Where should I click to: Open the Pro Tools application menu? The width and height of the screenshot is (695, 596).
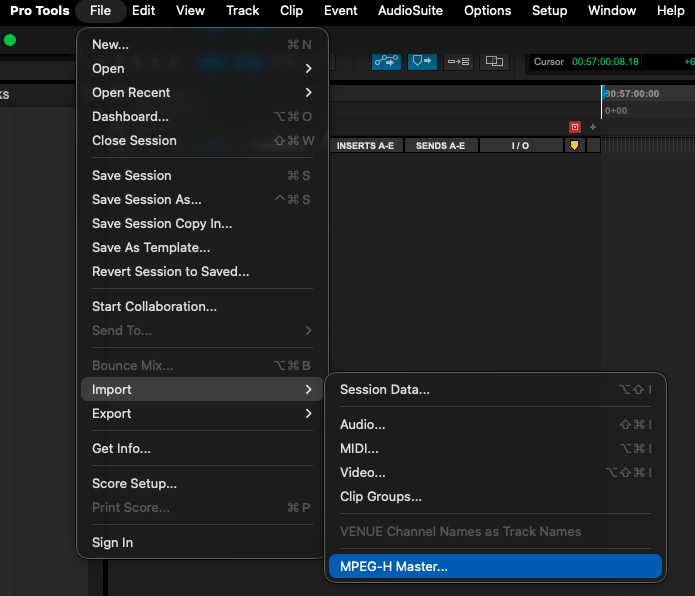(40, 11)
